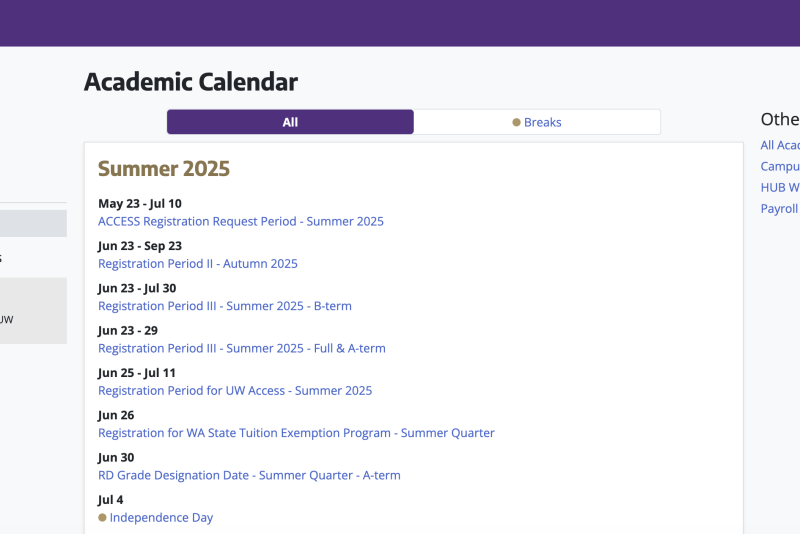Click the Academic Calendar page title
Screen dimensions: 800x534
coord(191,82)
